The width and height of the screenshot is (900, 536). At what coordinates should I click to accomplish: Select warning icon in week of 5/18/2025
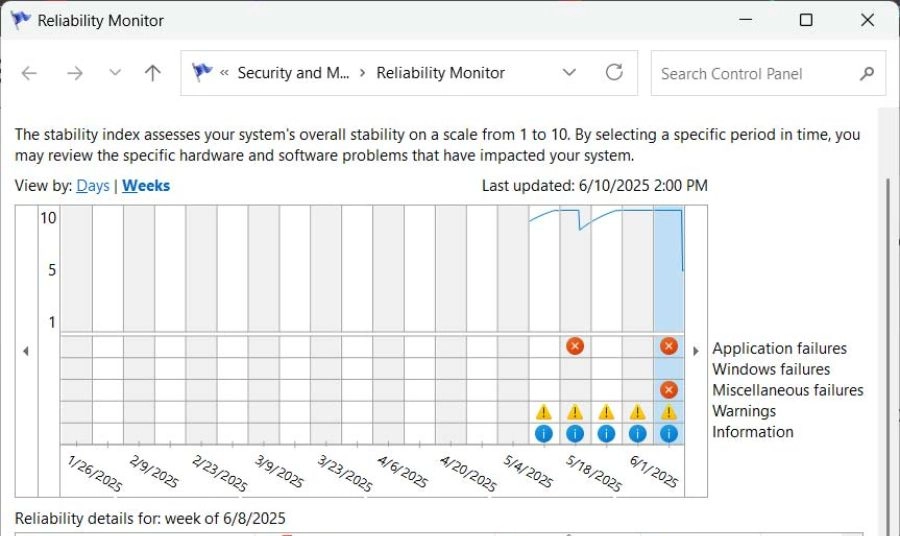[575, 412]
